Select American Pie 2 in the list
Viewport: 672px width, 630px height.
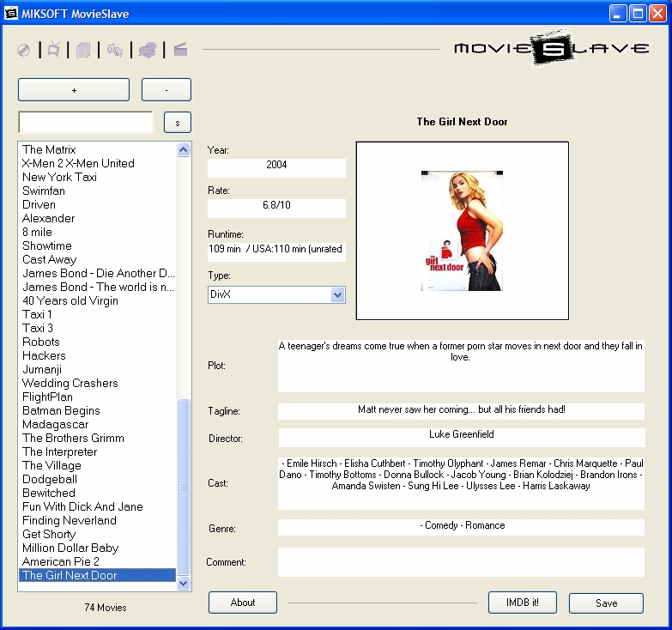click(98, 561)
